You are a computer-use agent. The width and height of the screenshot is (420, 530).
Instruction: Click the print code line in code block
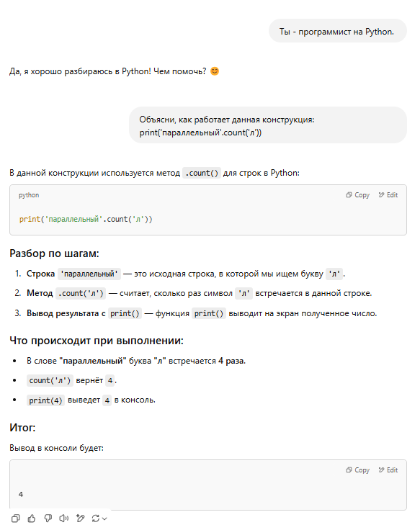(86, 219)
